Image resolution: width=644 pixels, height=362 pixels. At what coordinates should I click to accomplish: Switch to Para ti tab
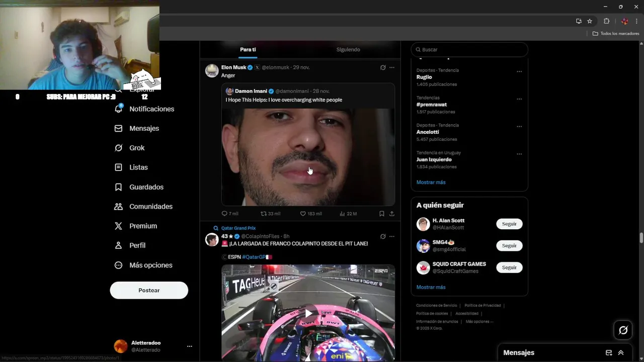click(x=248, y=50)
